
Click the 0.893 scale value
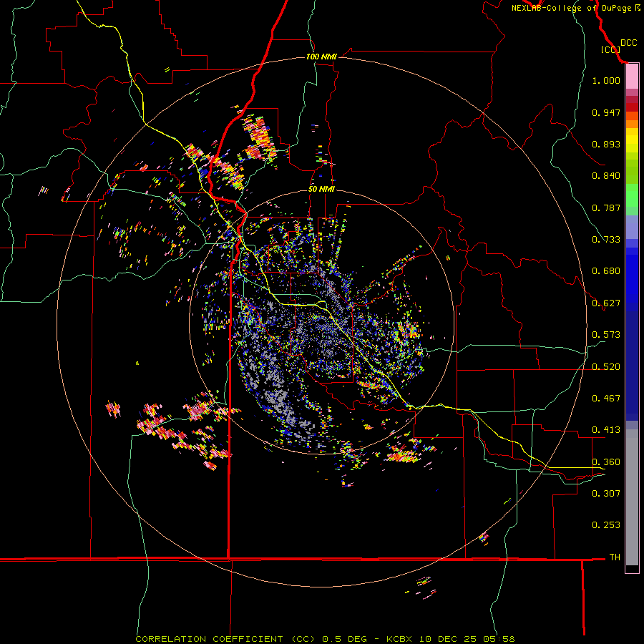pyautogui.click(x=606, y=144)
